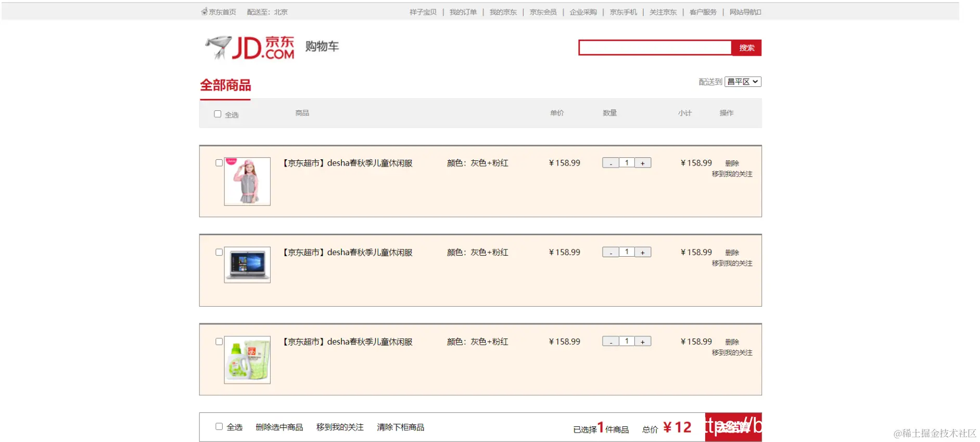Click the red 搜索 button
Image resolution: width=980 pixels, height=442 pixels.
[x=747, y=48]
